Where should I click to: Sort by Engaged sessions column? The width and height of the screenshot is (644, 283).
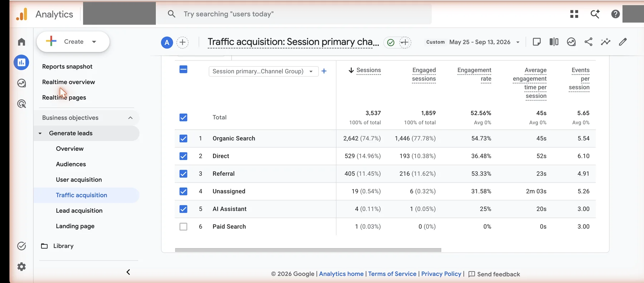(x=424, y=74)
